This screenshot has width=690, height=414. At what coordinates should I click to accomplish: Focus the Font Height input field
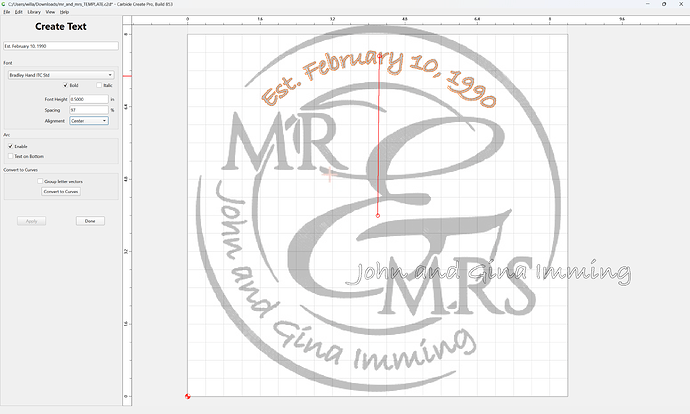point(89,99)
